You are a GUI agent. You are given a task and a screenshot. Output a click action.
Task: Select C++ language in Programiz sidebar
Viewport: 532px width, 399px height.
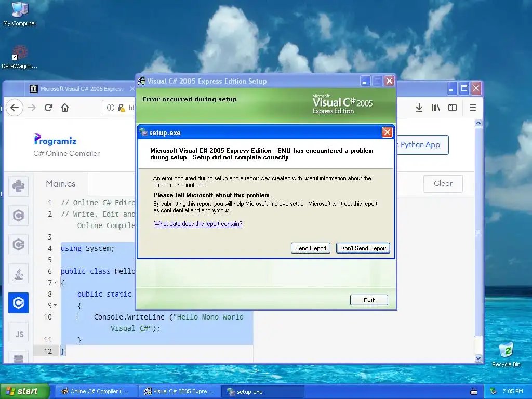click(18, 245)
